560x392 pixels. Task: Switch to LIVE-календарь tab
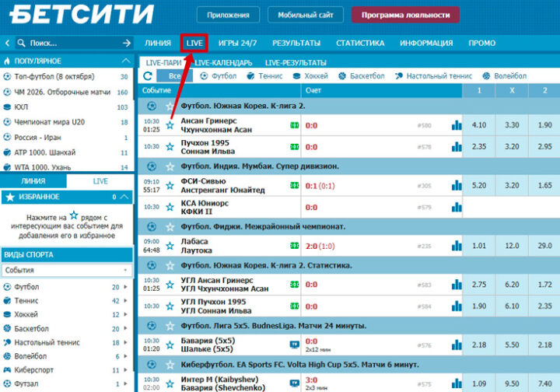(x=222, y=62)
